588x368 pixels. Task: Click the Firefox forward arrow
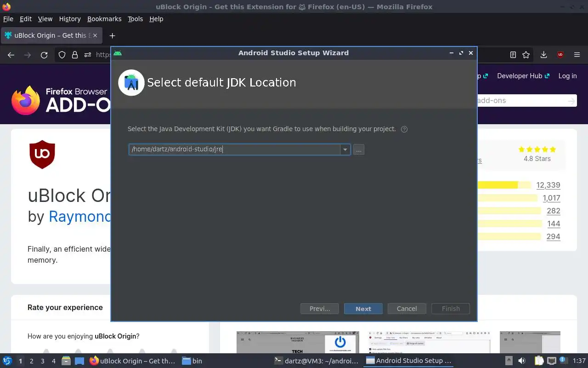pyautogui.click(x=28, y=55)
